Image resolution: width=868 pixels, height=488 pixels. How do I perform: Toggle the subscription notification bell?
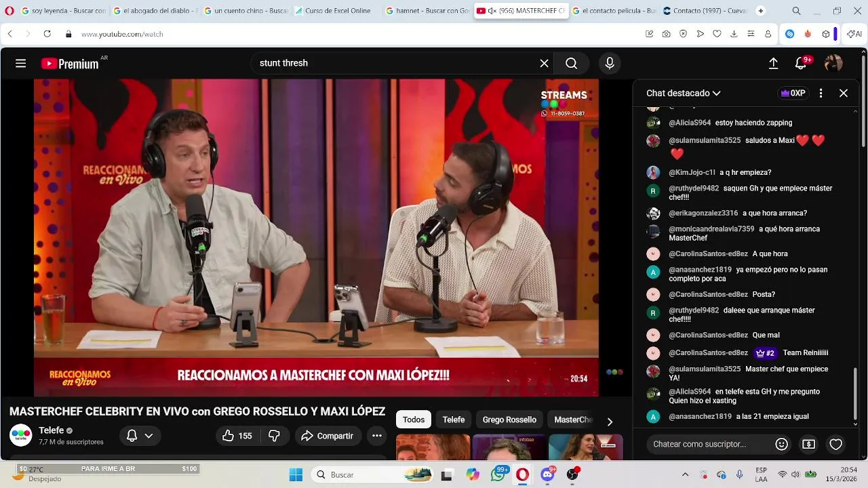[132, 436]
